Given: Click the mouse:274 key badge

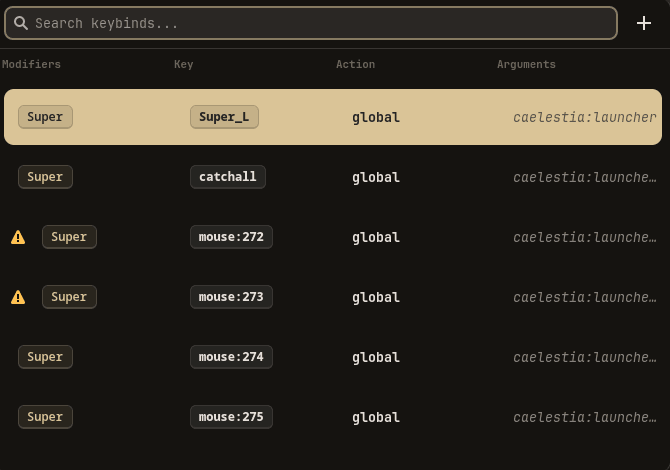Looking at the screenshot, I should pyautogui.click(x=231, y=357).
